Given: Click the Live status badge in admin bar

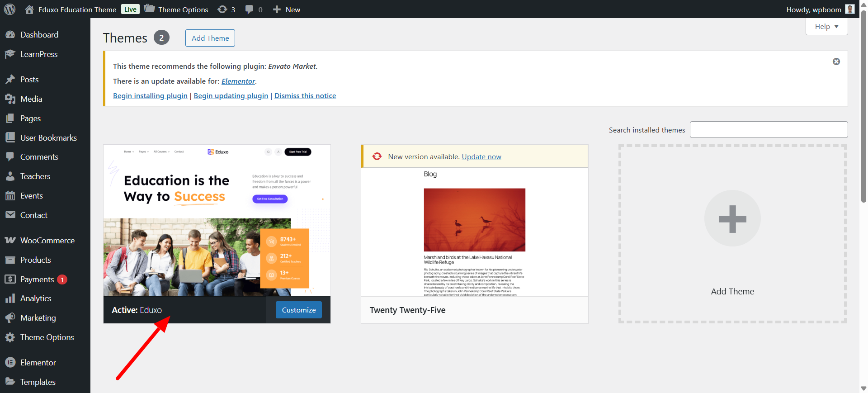Looking at the screenshot, I should tap(130, 9).
